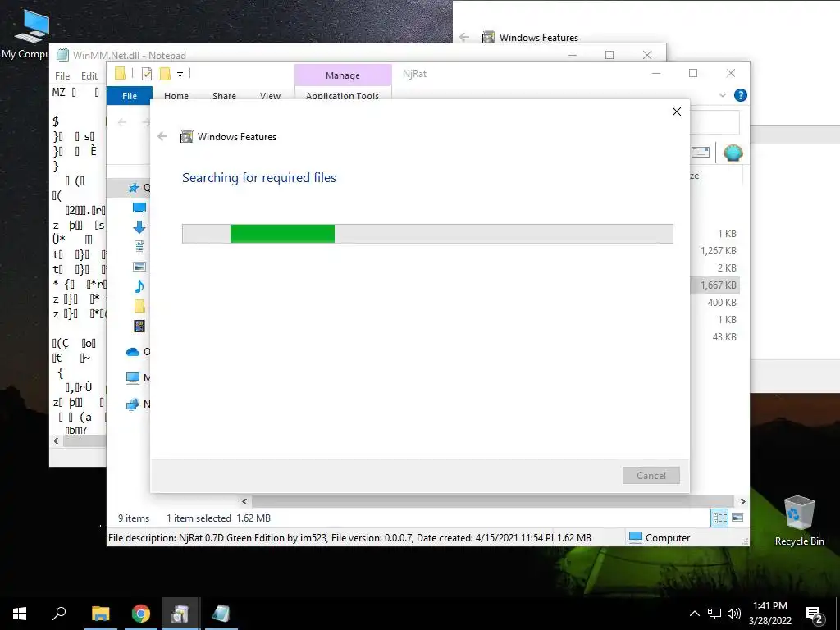Select Downloads arrow icon in navigation pane
This screenshot has width=840, height=630.
[x=139, y=227]
